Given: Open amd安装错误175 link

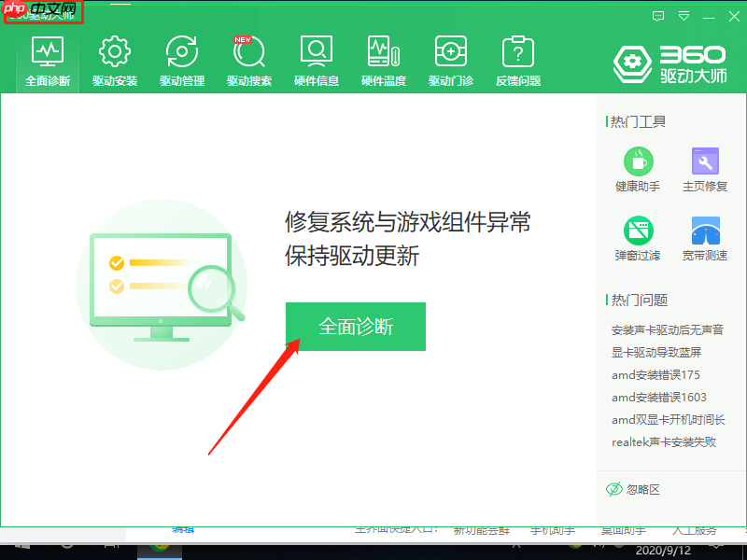Looking at the screenshot, I should [655, 375].
